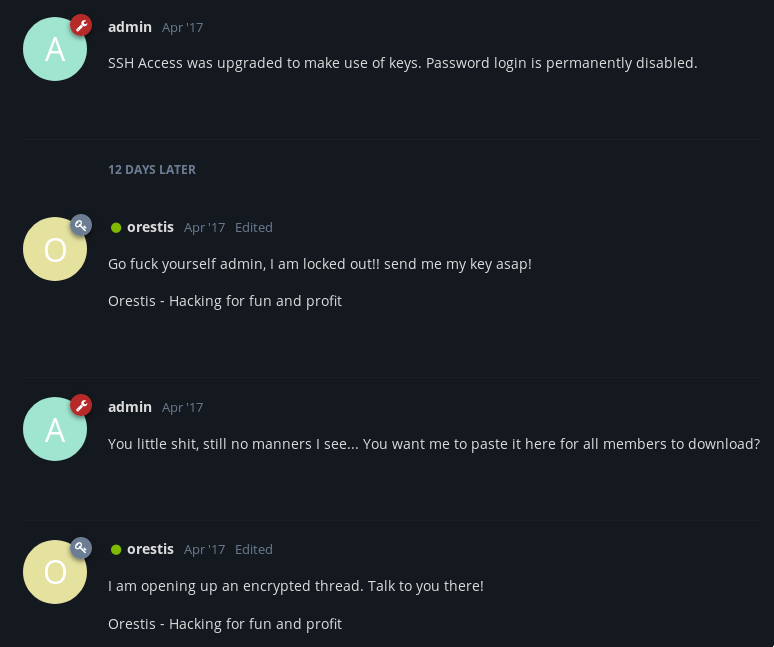Screen dimensions: 774x647
Task: Open the admin username link on the SSH Access post
Action: [x=130, y=27]
